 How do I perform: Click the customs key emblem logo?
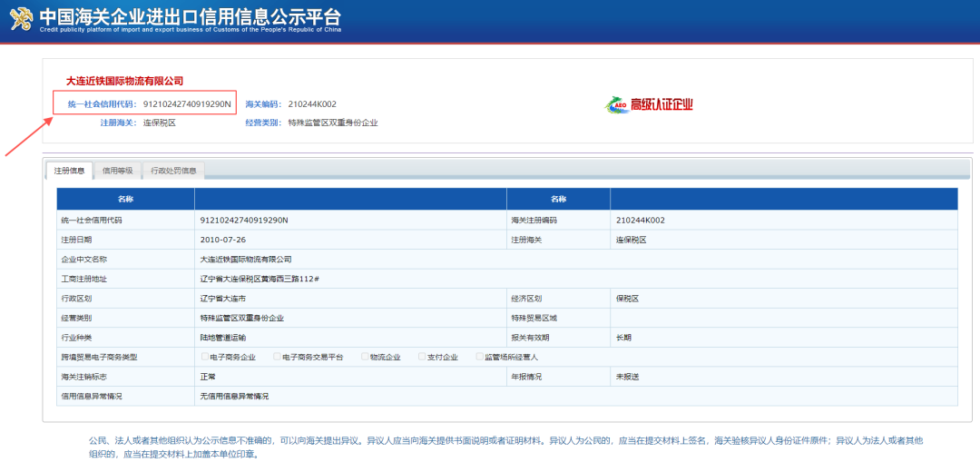click(22, 20)
